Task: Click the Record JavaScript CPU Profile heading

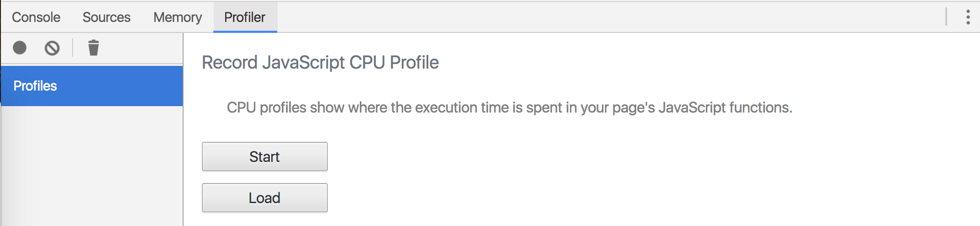Action: 320,63
